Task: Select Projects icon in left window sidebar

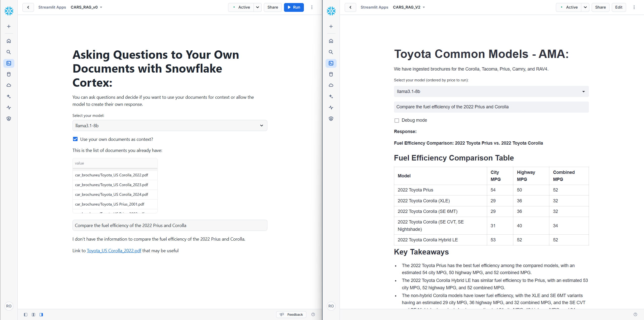Action: (x=9, y=63)
